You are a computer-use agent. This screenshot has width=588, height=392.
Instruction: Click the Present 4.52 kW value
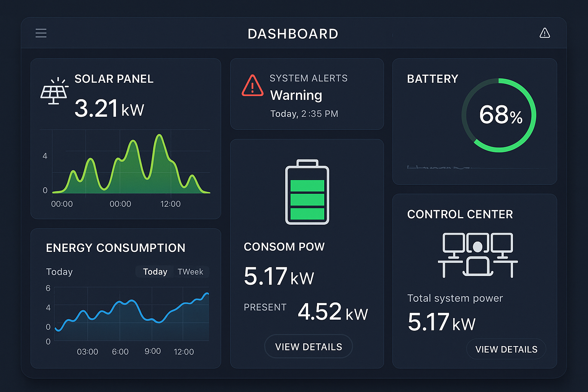(332, 312)
